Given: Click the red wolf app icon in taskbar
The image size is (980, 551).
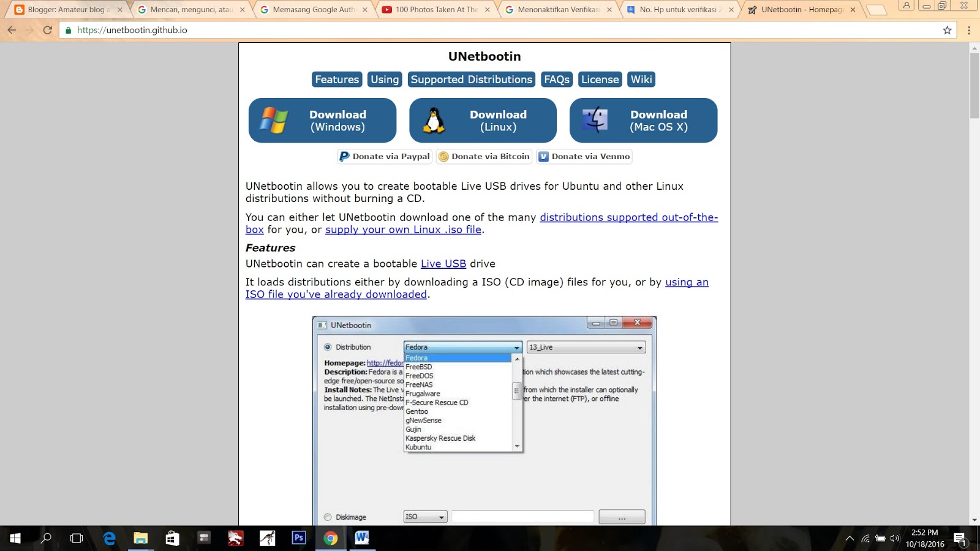Looking at the screenshot, I should click(236, 538).
